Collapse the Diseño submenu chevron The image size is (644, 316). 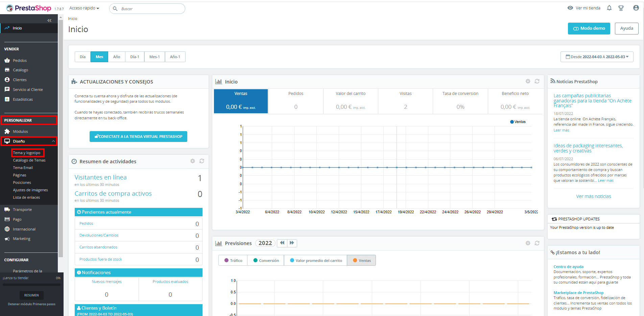pyautogui.click(x=53, y=141)
